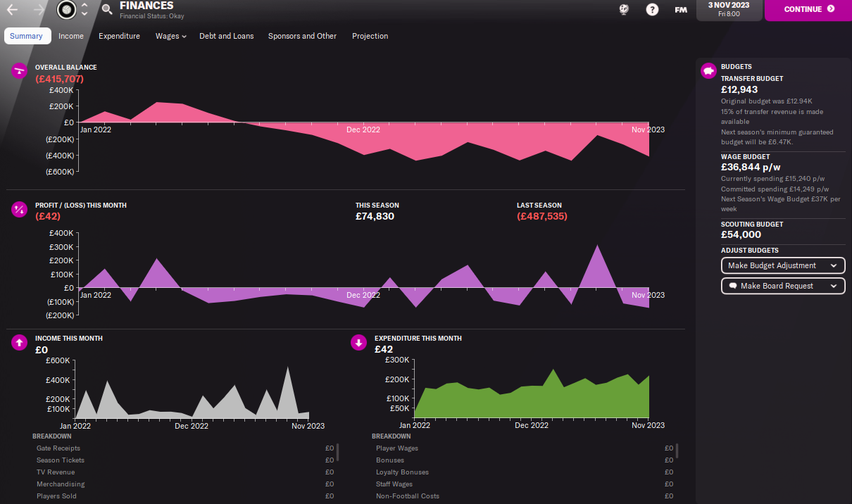Click the club switcher up/down arrows
Viewport: 852px width, 504px height.
[84, 9]
